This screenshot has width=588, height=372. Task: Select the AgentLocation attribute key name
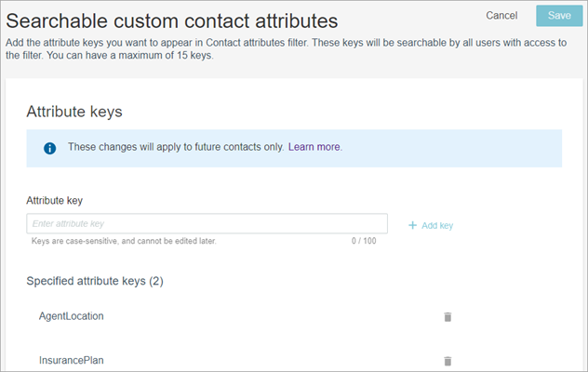71,316
